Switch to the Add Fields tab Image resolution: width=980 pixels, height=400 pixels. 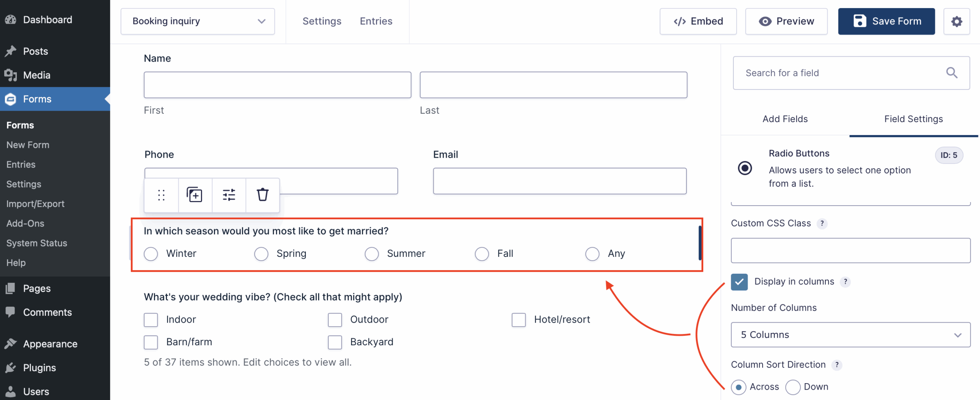tap(785, 119)
